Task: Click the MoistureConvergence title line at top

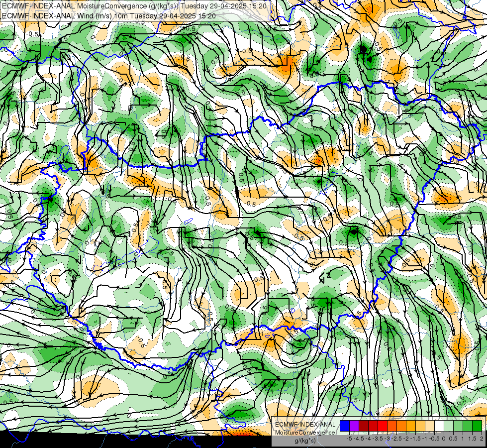Action: (x=134, y=5)
